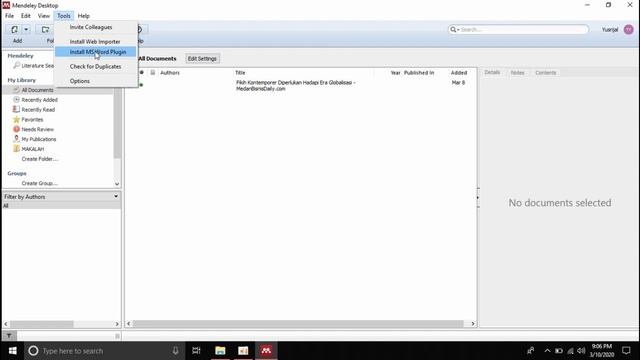This screenshot has height=360, width=640.
Task: Click the filter funnel icon at bottom left
Action: 9,336
